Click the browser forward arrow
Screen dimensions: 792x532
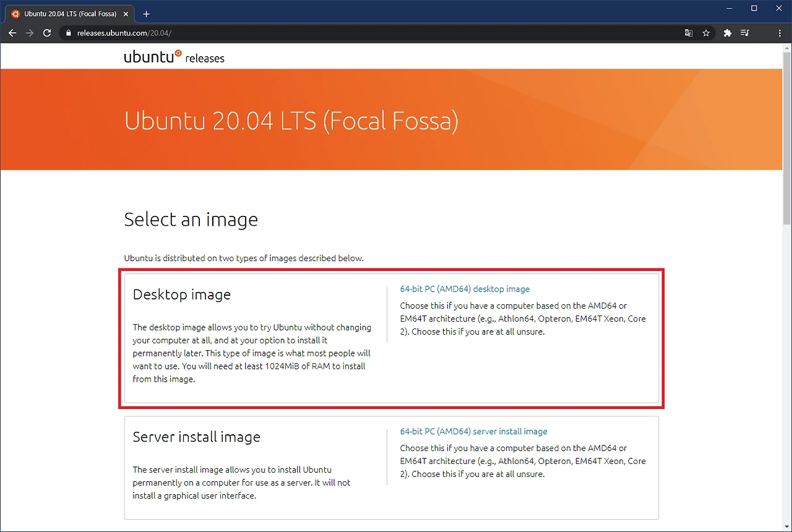pos(30,33)
